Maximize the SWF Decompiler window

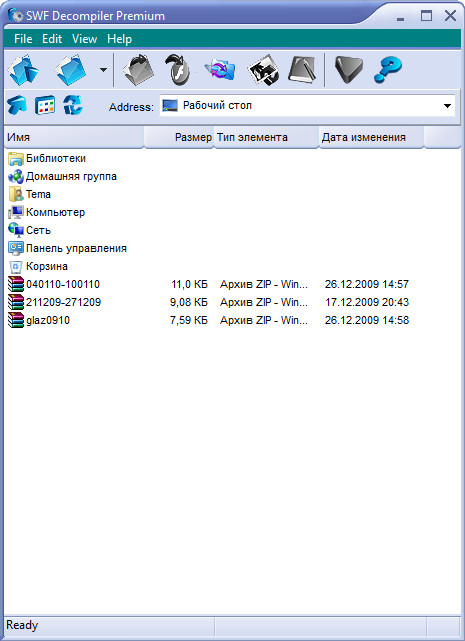pos(427,16)
